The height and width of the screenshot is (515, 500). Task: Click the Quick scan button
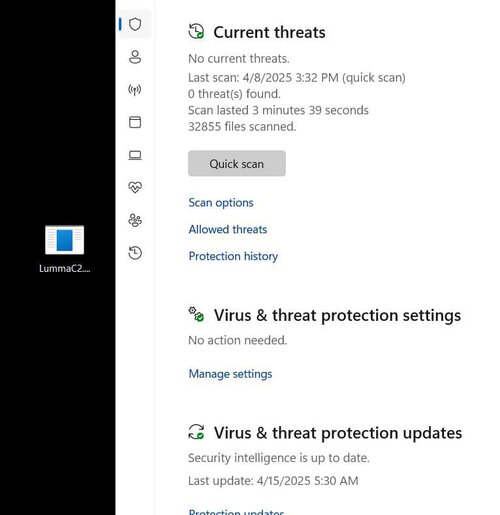[237, 163]
